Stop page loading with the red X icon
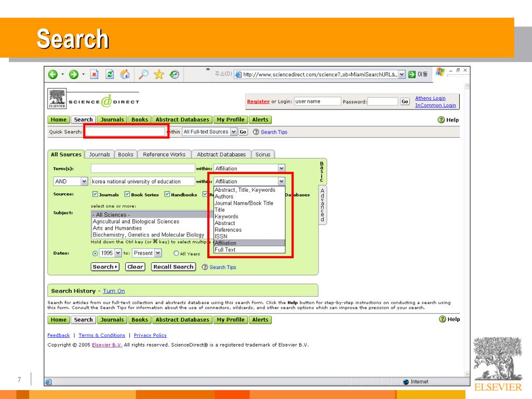Screen dimensions: 532x399 95,74
